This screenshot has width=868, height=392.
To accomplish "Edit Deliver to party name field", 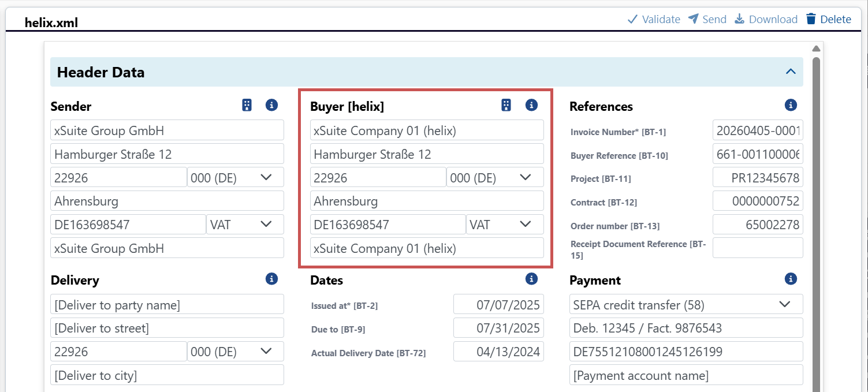I will 167,304.
